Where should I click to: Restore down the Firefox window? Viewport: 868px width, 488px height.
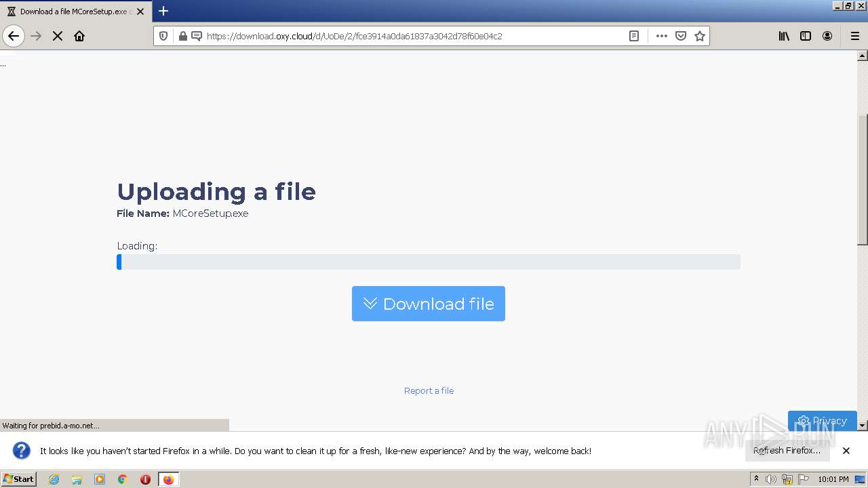pos(848,5)
